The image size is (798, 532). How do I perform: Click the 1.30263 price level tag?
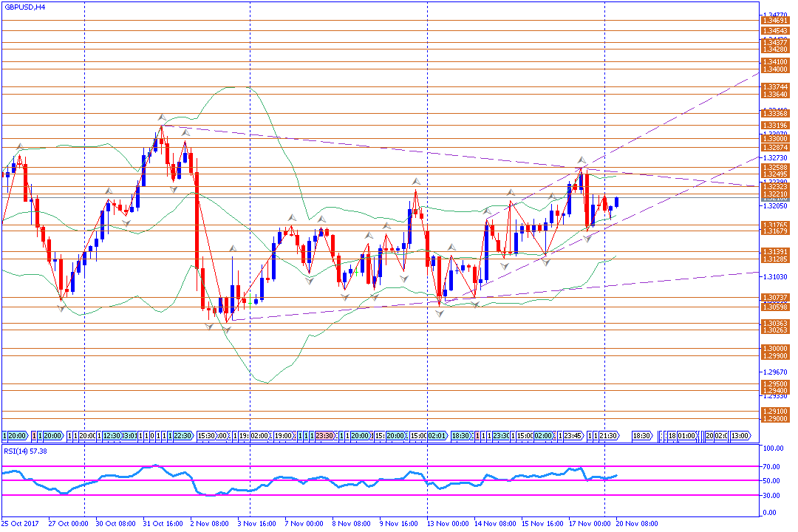pyautogui.click(x=775, y=330)
